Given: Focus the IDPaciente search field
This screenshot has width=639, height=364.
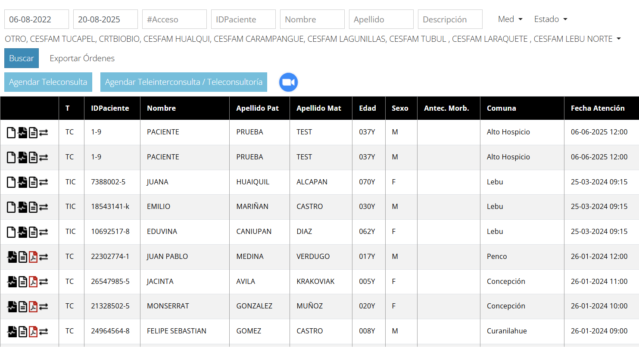Looking at the screenshot, I should click(243, 19).
